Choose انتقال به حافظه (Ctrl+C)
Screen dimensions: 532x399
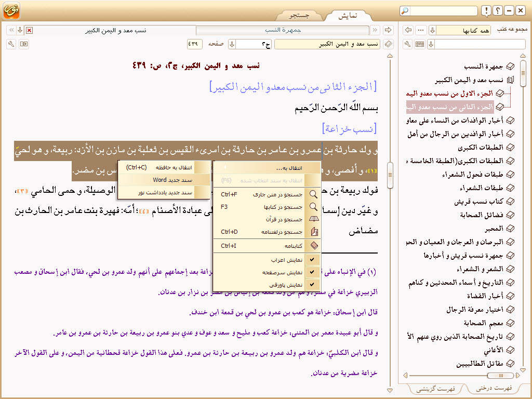(x=164, y=167)
